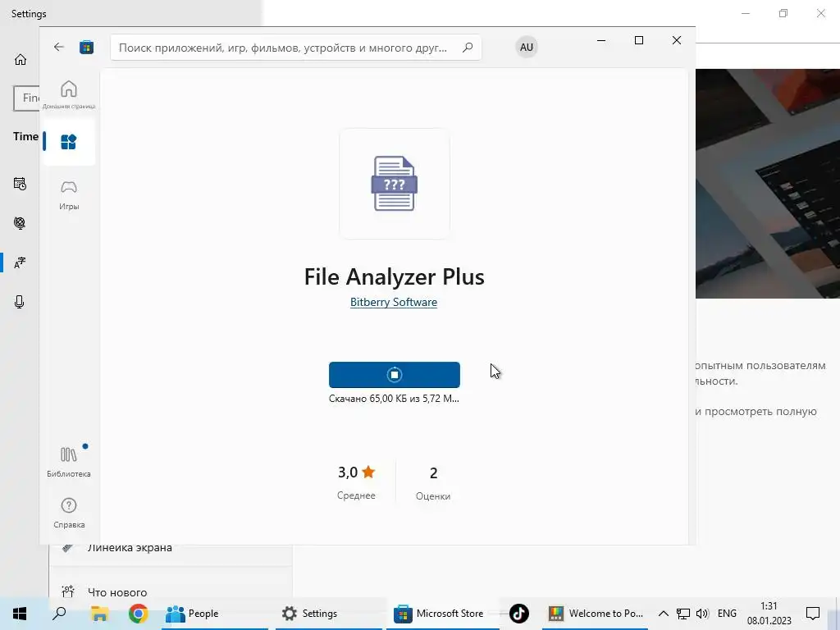Go back in Microsoft Store
Screen dimensions: 840x630
pos(59,47)
